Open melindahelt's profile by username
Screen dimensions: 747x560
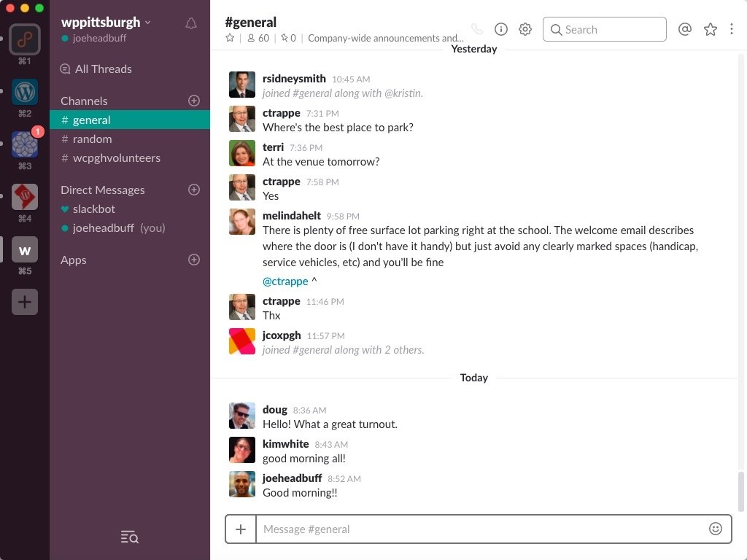click(292, 216)
